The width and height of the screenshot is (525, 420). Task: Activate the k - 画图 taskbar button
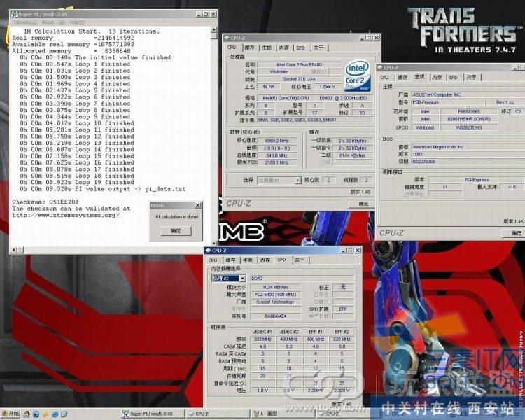(283, 414)
